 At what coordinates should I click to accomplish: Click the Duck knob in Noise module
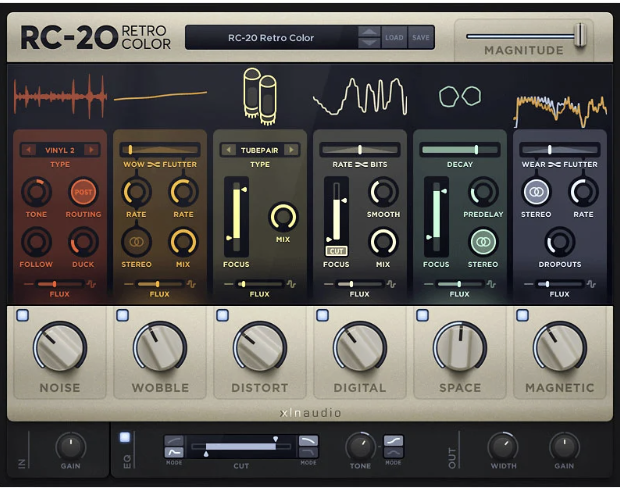pos(83,242)
